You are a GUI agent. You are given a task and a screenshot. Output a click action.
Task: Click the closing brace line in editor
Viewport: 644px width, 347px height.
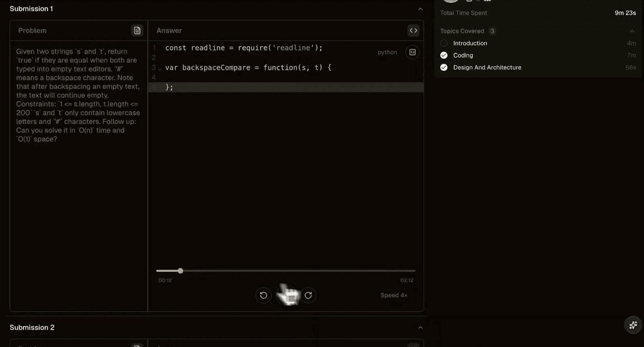pos(286,87)
